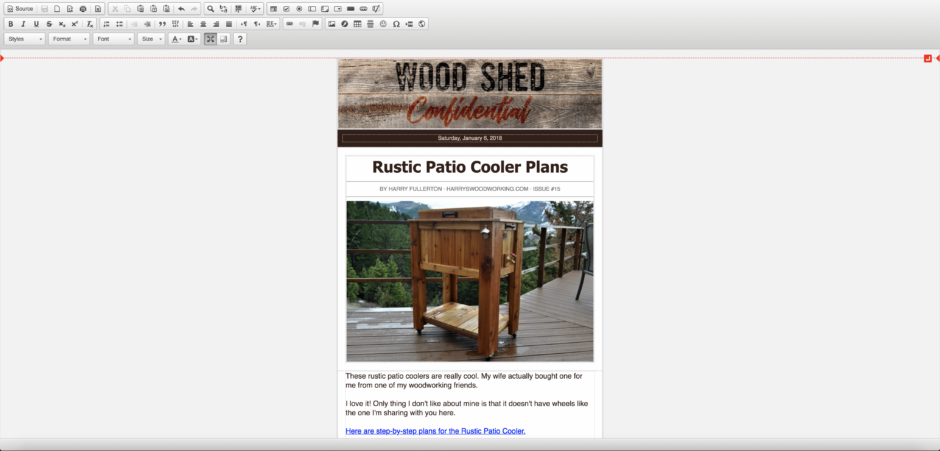
Task: Open the background color picker
Action: (192, 39)
